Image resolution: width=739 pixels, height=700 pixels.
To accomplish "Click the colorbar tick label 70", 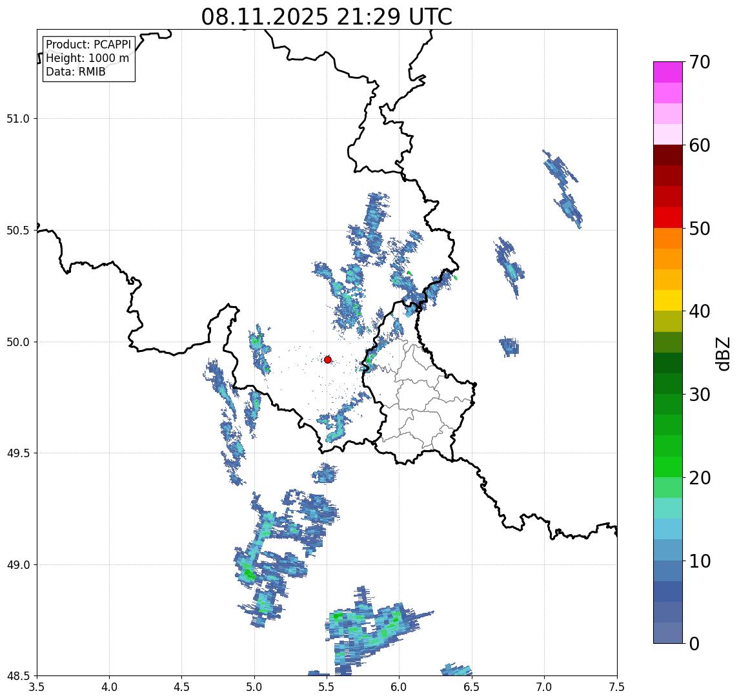I will pos(700,62).
